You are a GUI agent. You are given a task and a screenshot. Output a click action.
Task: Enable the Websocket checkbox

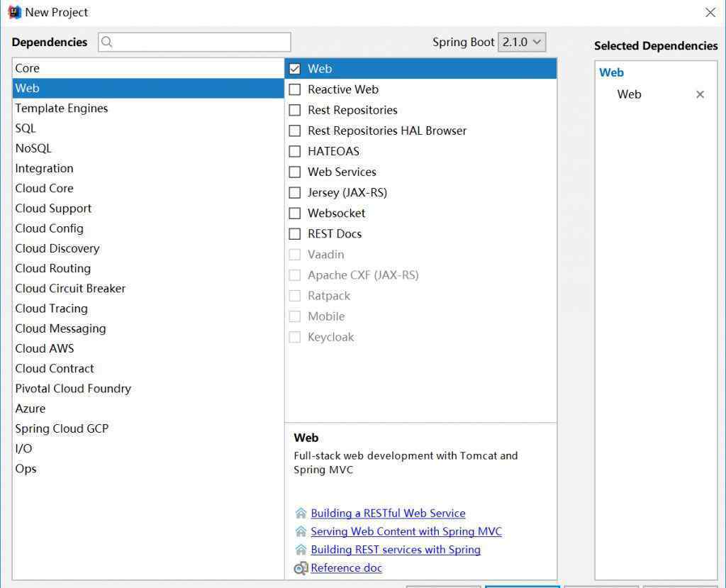[x=294, y=213]
